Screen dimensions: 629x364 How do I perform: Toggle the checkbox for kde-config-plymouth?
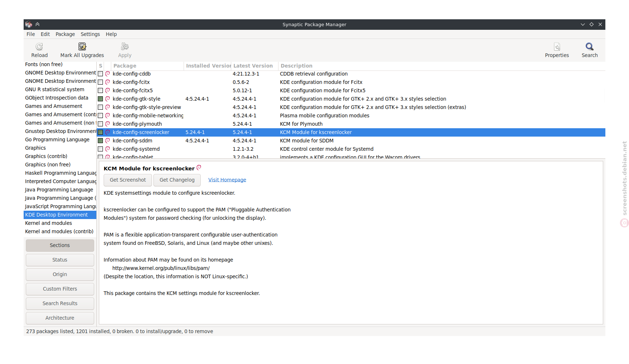tap(100, 124)
